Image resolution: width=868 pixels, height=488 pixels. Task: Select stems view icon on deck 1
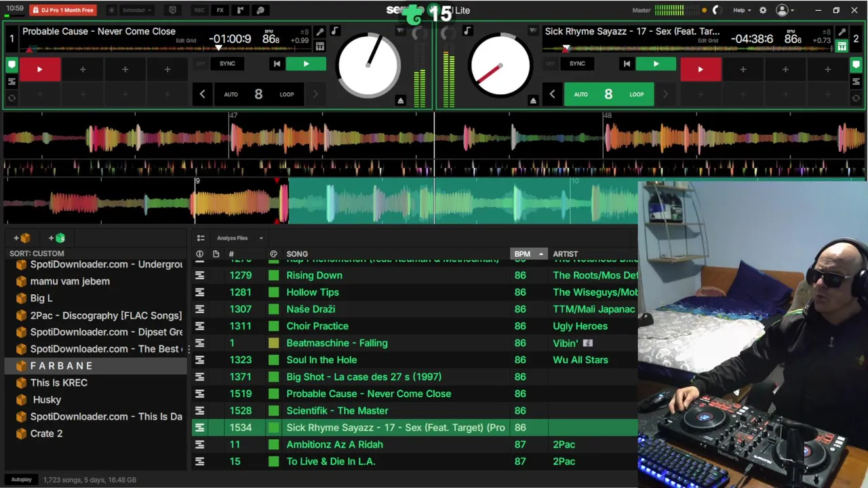(x=12, y=82)
